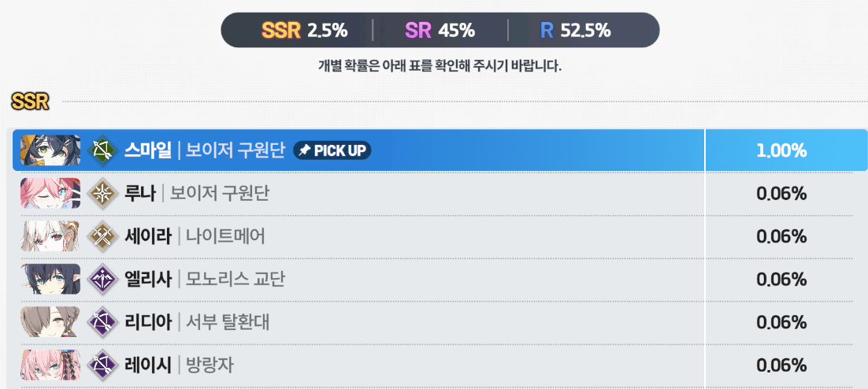
Task: Click 엘리사's dark-haired portrait thumbnail
Action: (x=50, y=279)
